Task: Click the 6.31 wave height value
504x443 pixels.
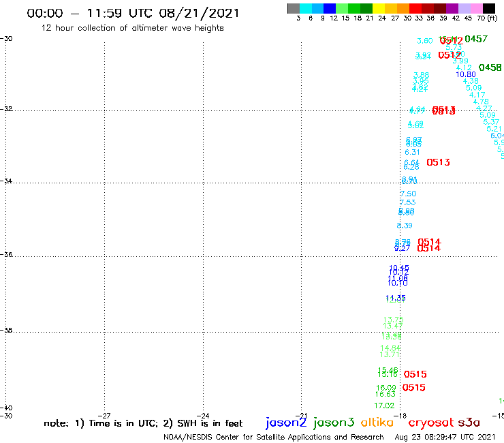Action: click(412, 152)
